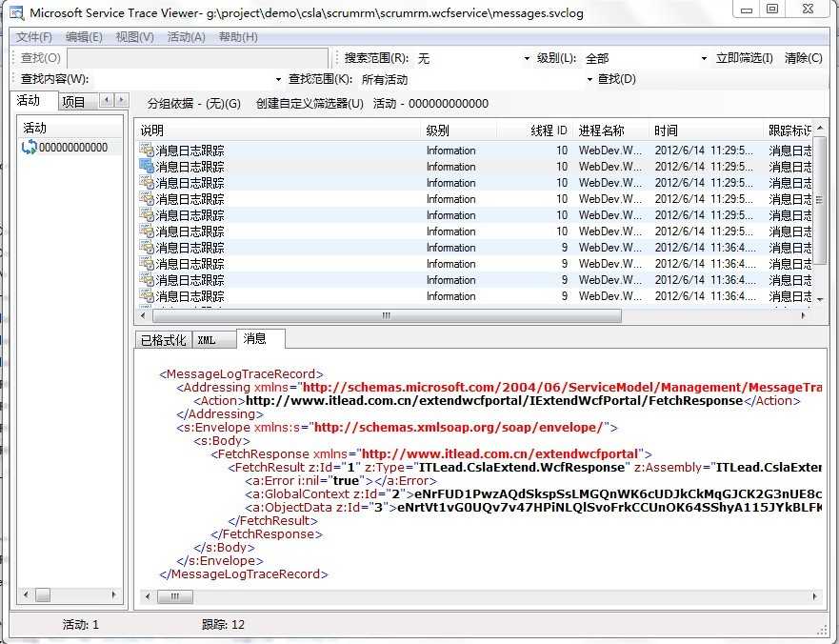This screenshot has height=644, width=839.
Task: Click the 清除(C) button
Action: pyautogui.click(x=803, y=58)
